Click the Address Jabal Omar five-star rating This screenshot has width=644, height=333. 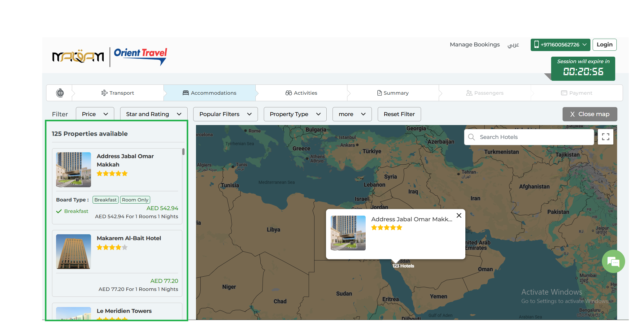click(x=112, y=174)
